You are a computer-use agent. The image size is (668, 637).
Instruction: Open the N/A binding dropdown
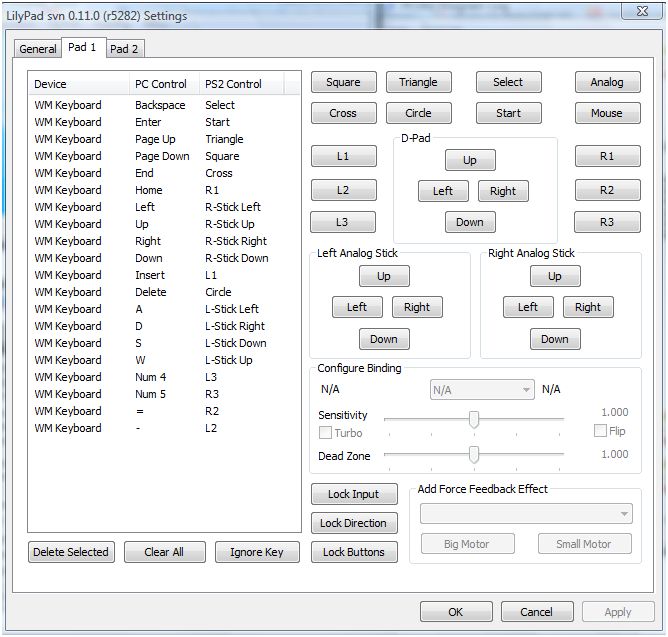tap(482, 390)
